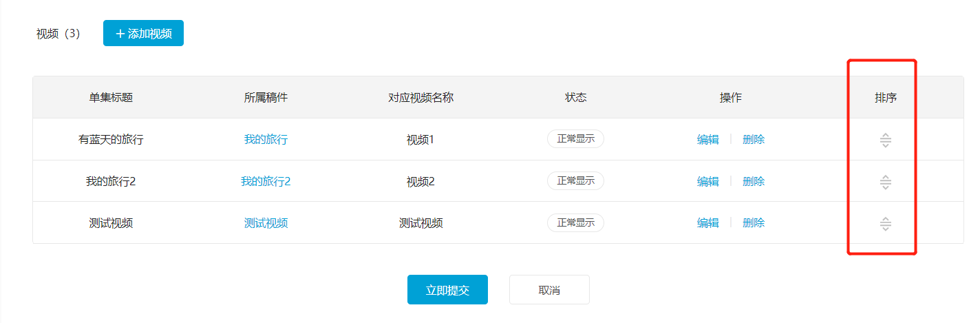The image size is (980, 323).
Task: Click the 排序 column header
Action: (886, 98)
